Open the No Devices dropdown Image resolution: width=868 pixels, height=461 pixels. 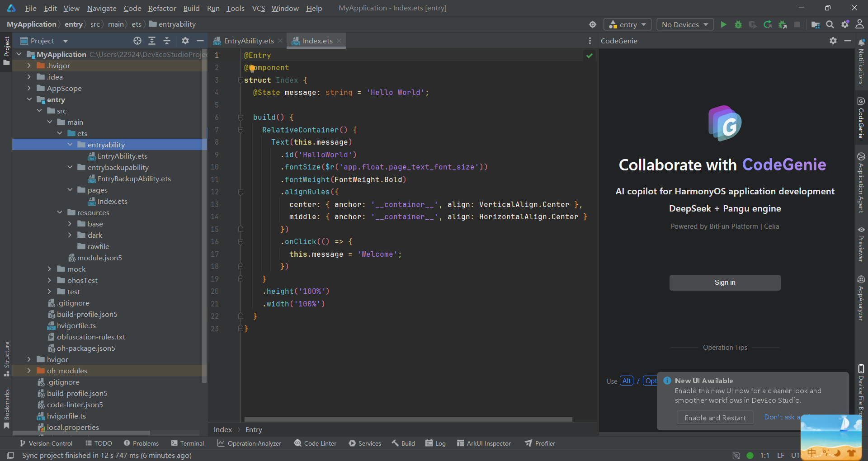[685, 24]
